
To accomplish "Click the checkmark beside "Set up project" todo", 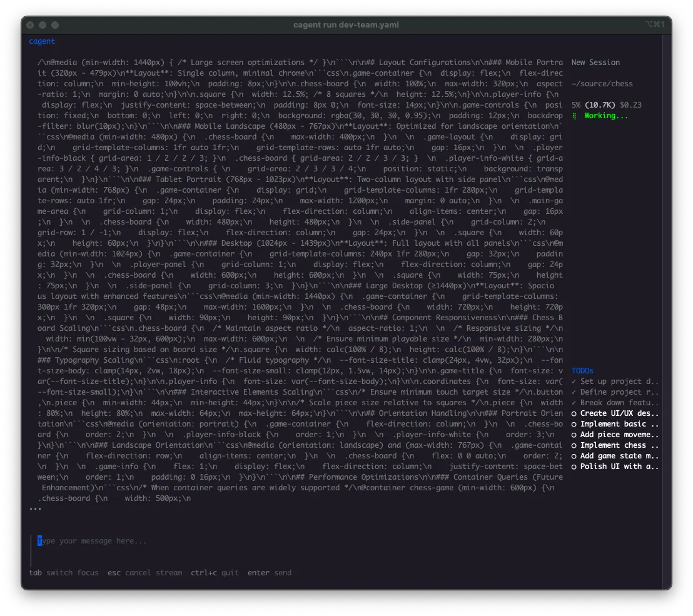I will (x=574, y=381).
